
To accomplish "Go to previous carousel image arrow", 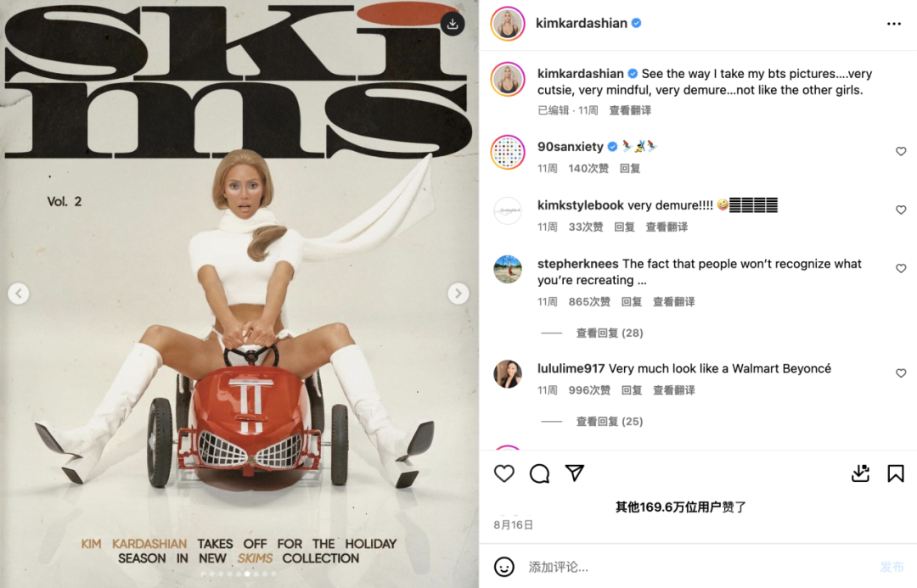I will pyautogui.click(x=19, y=294).
